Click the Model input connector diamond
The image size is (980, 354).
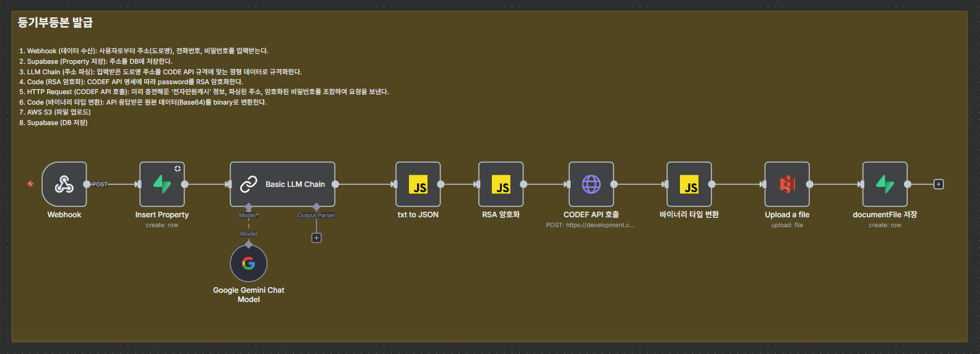tap(249, 207)
